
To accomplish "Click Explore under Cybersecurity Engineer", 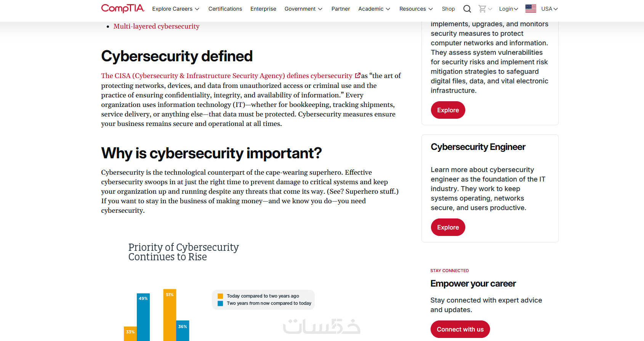I will (448, 227).
